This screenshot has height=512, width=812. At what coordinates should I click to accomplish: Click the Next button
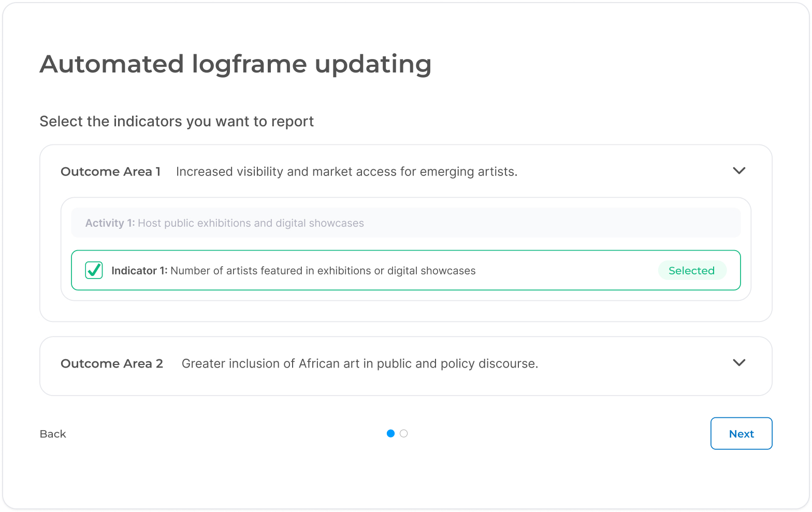pyautogui.click(x=741, y=434)
